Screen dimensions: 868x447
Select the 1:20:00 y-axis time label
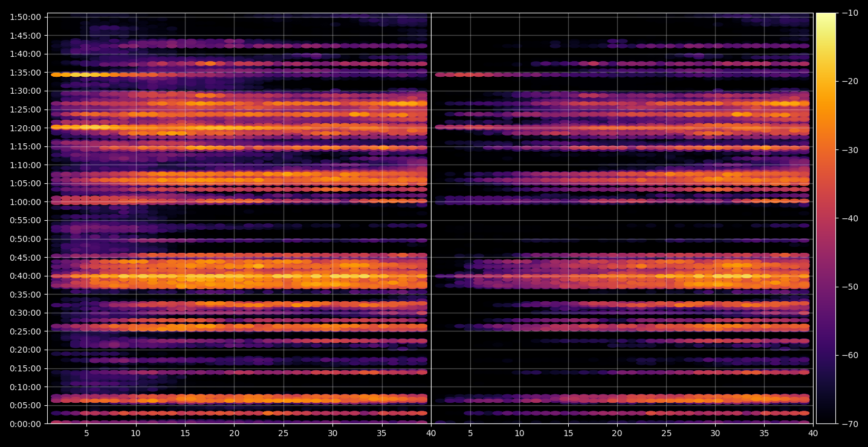point(26,128)
